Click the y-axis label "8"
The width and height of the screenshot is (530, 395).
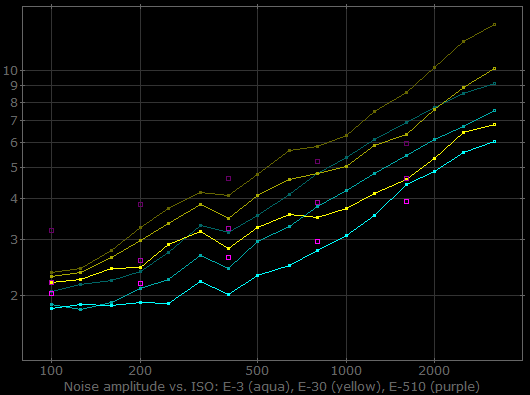point(14,102)
